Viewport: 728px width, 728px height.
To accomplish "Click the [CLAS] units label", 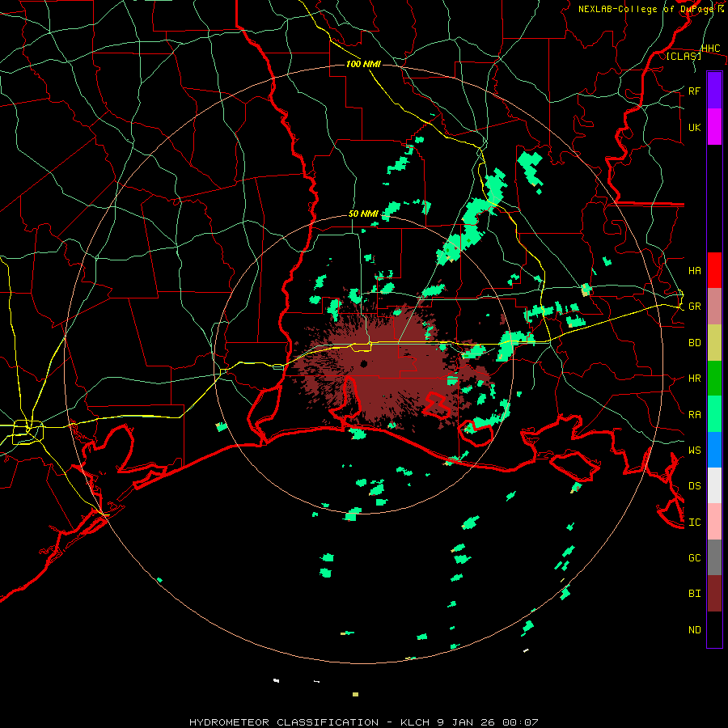I will (x=684, y=56).
